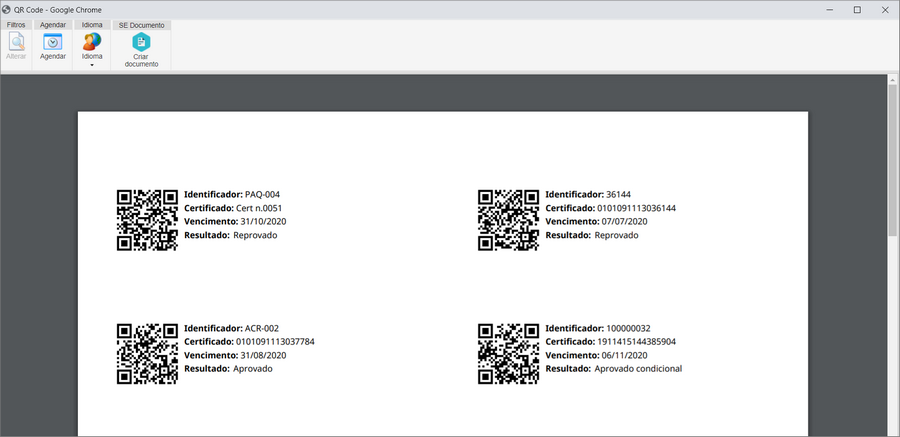Click the Idioma language icon
This screenshot has height=437, width=900.
coord(92,42)
